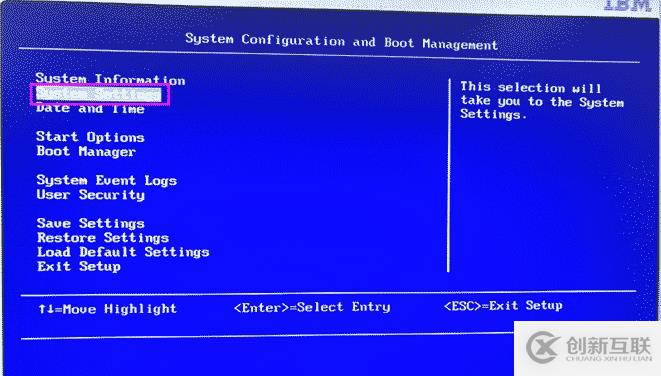Image resolution: width=661 pixels, height=376 pixels.
Task: Choose Restore Settings
Action: click(103, 238)
